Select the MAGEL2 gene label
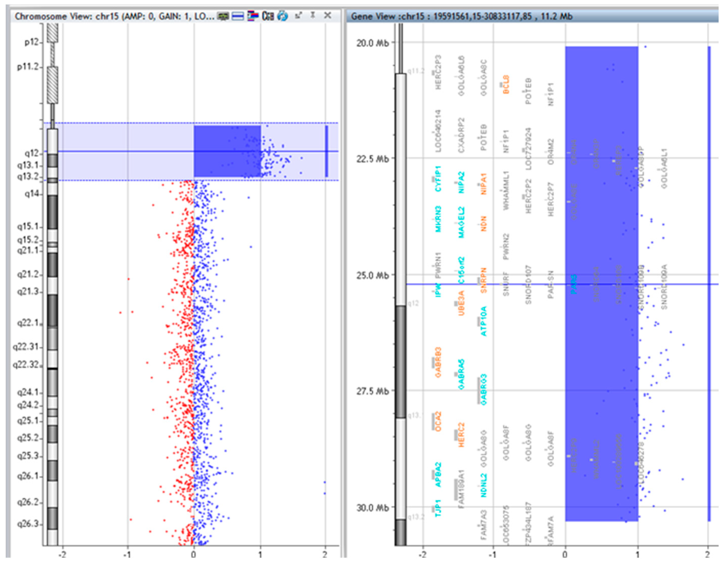This screenshot has width=728, height=569. coord(461,223)
